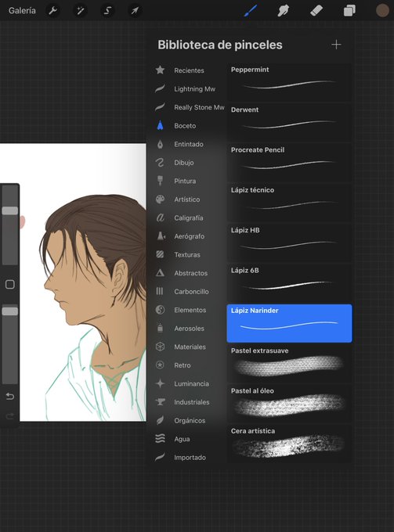This screenshot has height=532, width=394.
Task: Open the Abstractos brush set
Action: pyautogui.click(x=190, y=273)
